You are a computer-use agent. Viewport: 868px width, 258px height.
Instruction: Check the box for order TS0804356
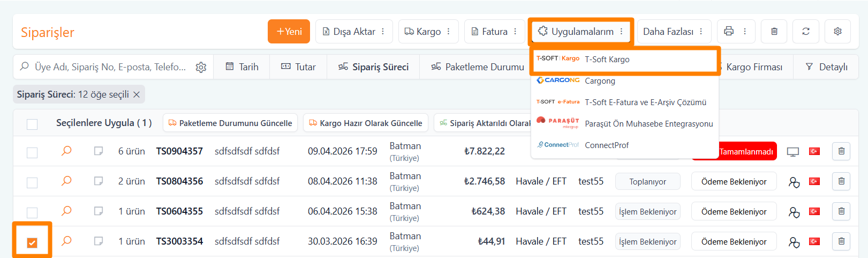tap(32, 182)
